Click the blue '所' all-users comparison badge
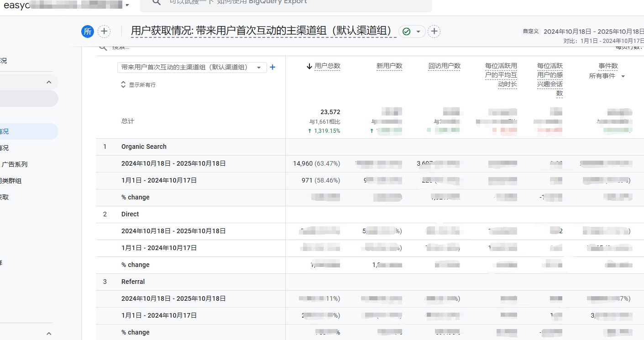This screenshot has height=340, width=644. click(88, 31)
